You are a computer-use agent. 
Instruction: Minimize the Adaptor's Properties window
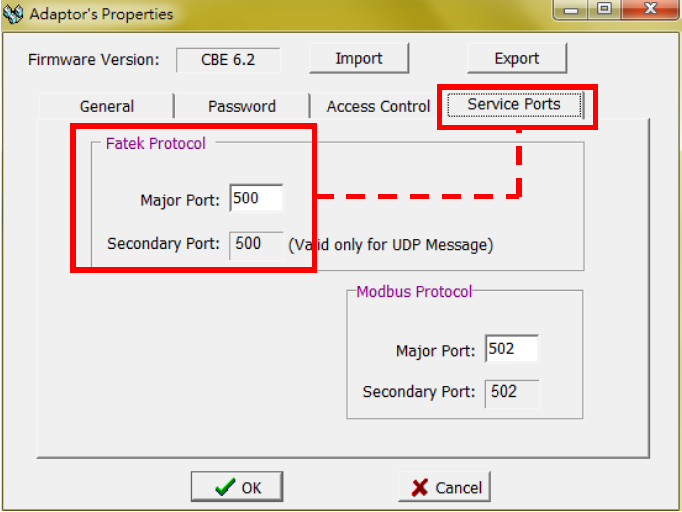pos(571,10)
